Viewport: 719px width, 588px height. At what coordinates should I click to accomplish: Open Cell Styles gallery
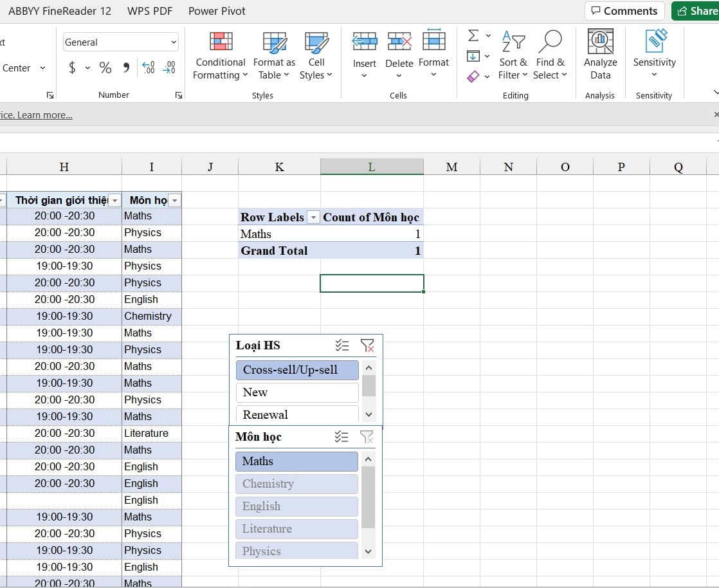[316, 55]
